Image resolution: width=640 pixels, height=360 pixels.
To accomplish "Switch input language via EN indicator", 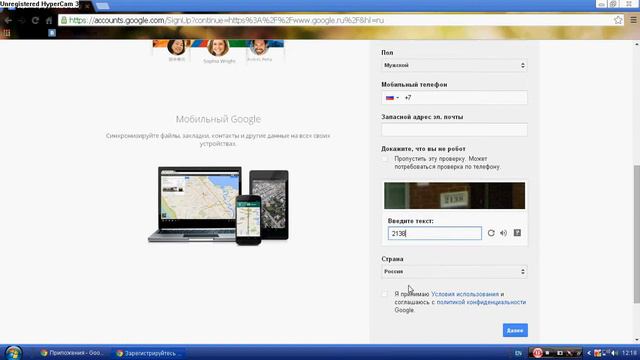I will [x=518, y=353].
